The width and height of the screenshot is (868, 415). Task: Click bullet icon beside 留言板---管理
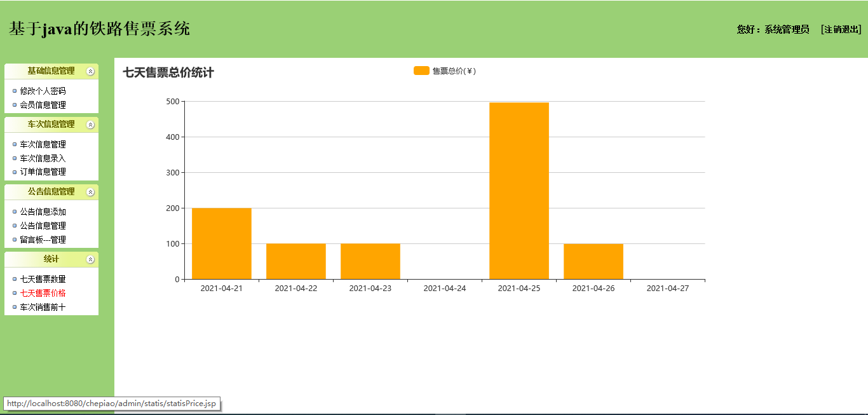(15, 240)
